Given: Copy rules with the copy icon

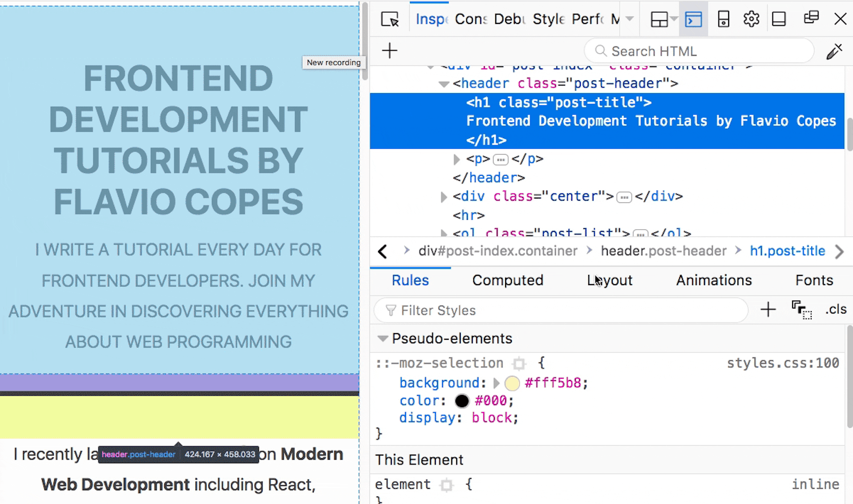Looking at the screenshot, I should pyautogui.click(x=801, y=310).
